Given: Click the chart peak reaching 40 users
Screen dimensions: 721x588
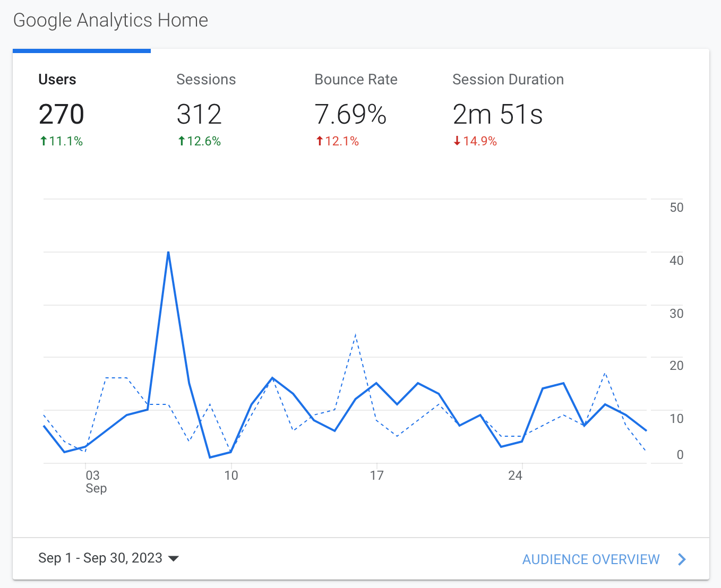Looking at the screenshot, I should click(168, 252).
